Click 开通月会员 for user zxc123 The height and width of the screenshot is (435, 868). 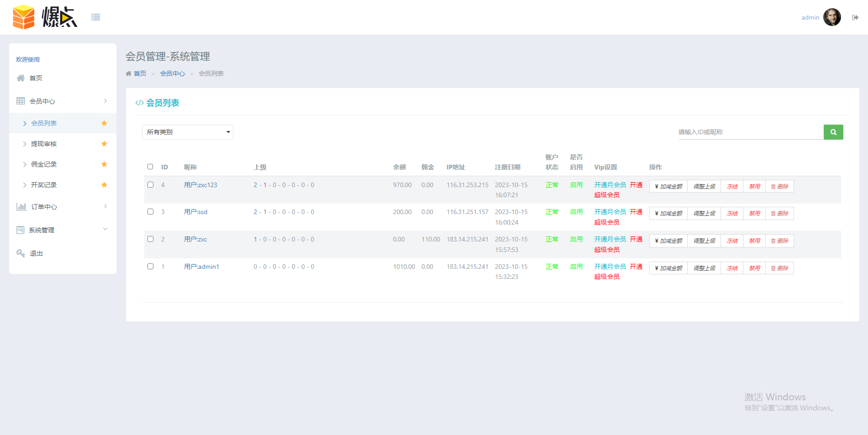pos(610,185)
